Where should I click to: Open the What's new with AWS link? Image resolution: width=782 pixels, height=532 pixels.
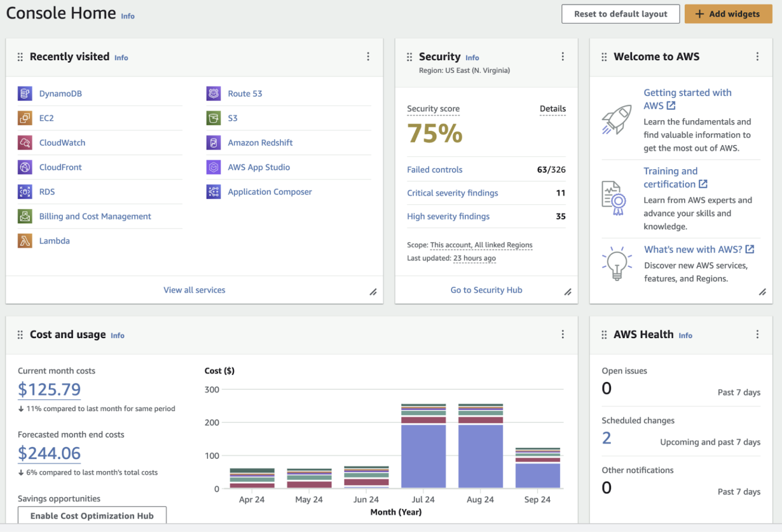(x=699, y=249)
